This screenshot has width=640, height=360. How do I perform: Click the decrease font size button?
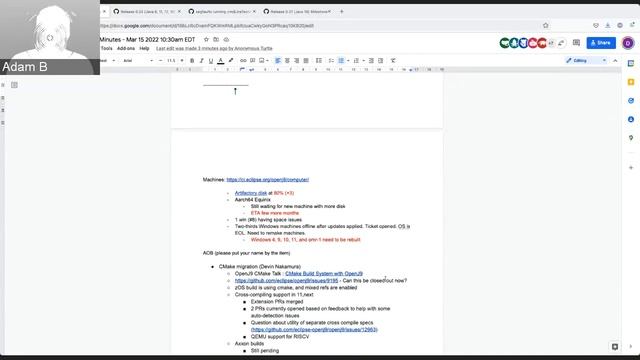point(160,60)
